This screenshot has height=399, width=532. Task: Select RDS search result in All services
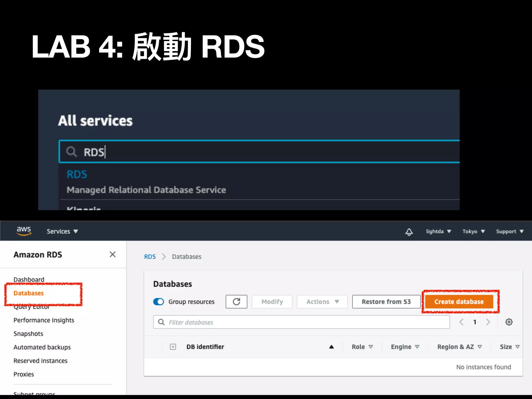[x=77, y=174]
